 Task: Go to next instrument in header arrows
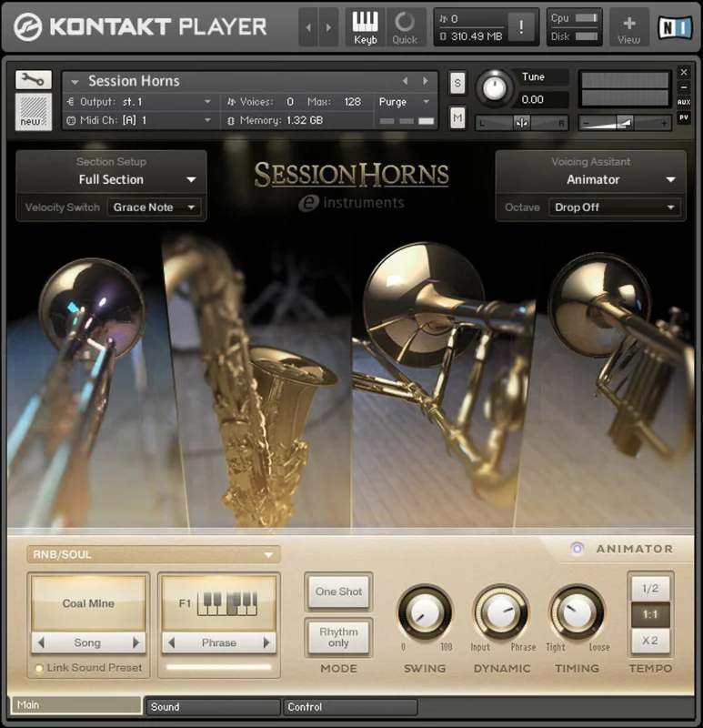[x=328, y=27]
